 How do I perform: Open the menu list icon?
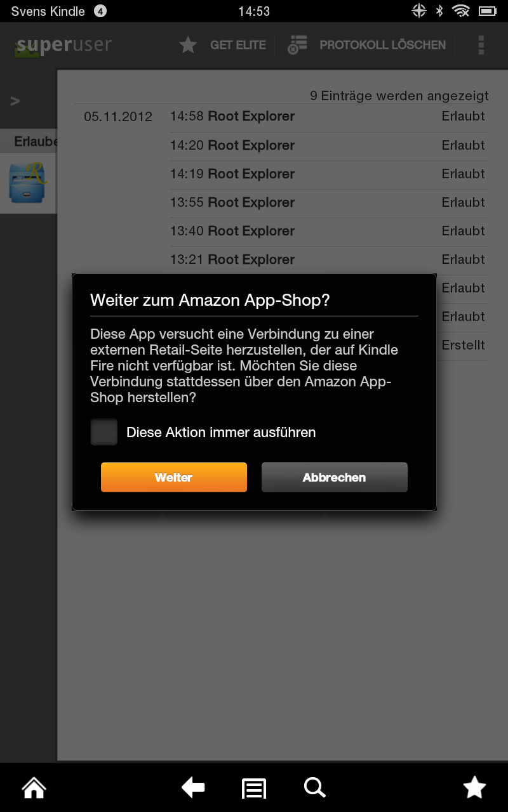(x=254, y=789)
